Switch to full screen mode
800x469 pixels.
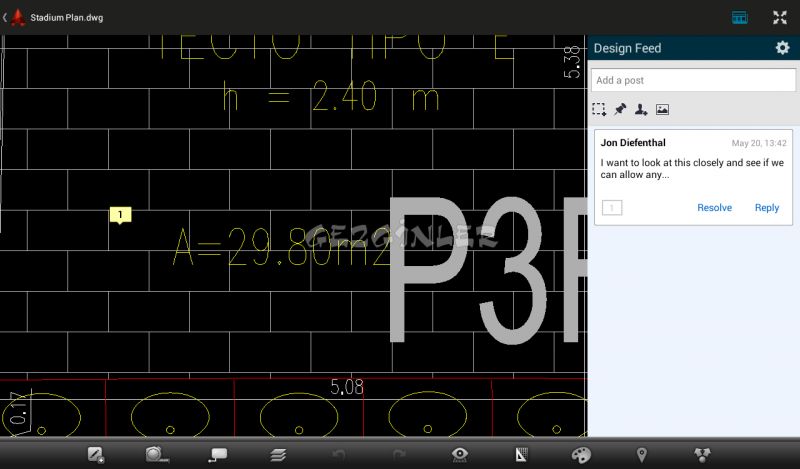780,17
